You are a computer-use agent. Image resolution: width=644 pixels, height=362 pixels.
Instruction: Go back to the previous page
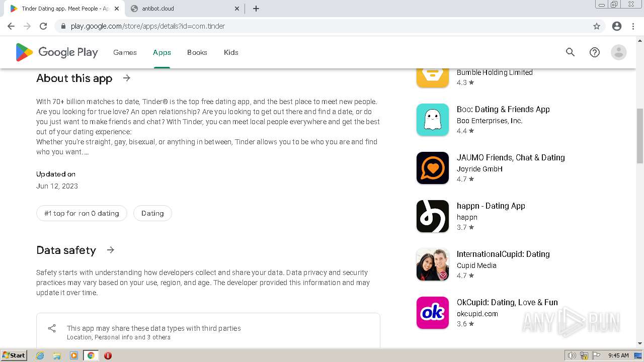pos(11,26)
